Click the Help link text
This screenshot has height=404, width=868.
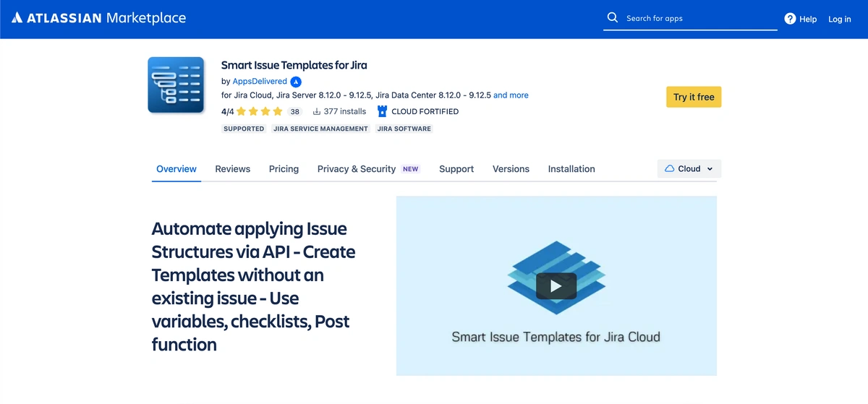click(x=808, y=19)
